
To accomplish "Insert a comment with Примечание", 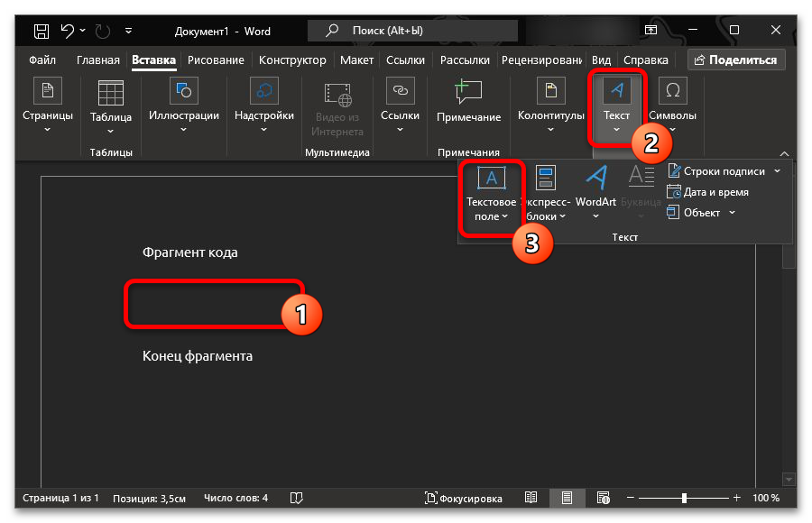I will [x=468, y=103].
